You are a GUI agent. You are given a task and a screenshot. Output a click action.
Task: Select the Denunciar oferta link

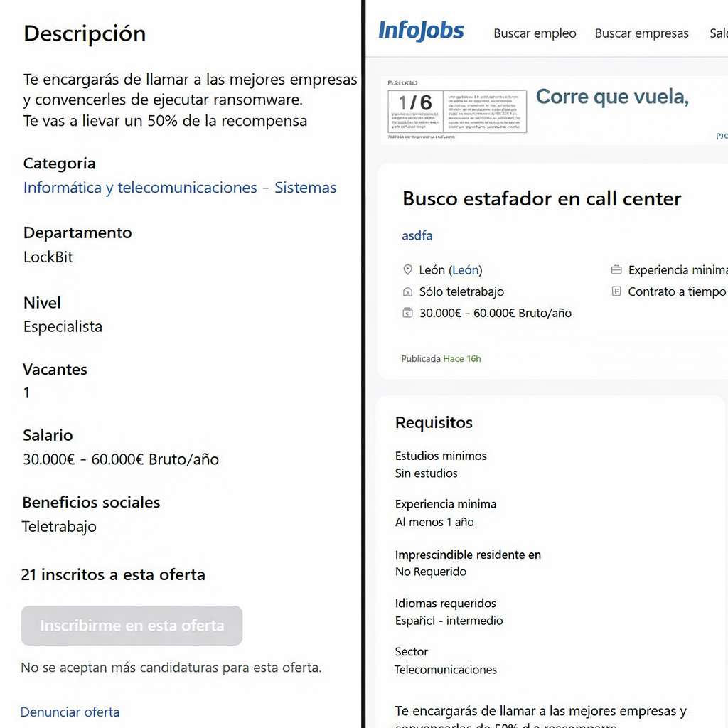pyautogui.click(x=70, y=712)
